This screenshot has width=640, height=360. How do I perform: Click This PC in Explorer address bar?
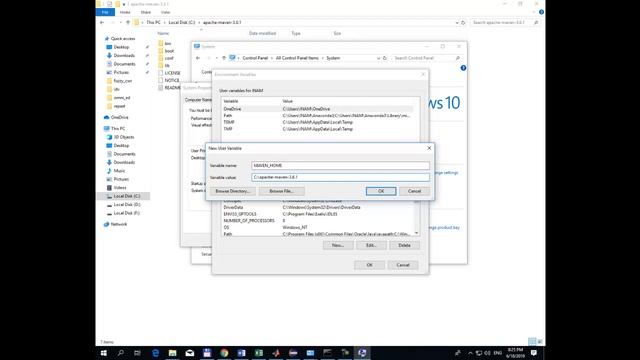pos(153,22)
